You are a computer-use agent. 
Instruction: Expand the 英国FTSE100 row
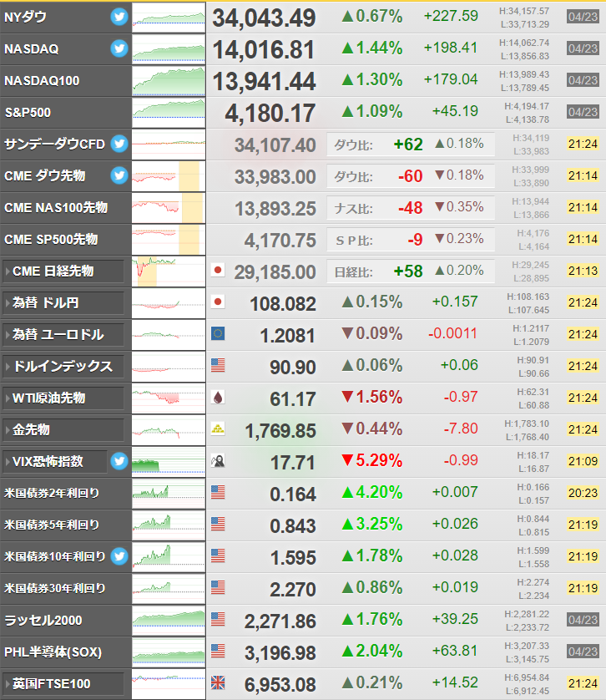coord(63,684)
